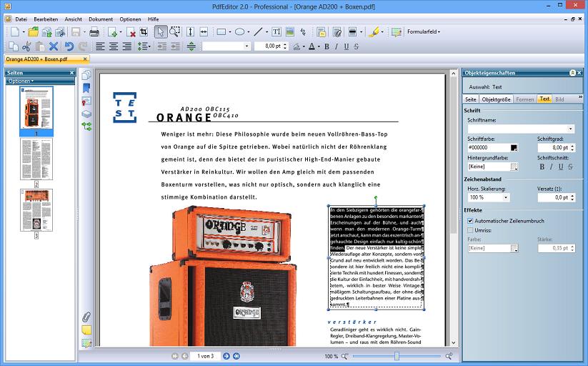Open the Formularfeld dropdown
The width and height of the screenshot is (588, 366).
423,32
